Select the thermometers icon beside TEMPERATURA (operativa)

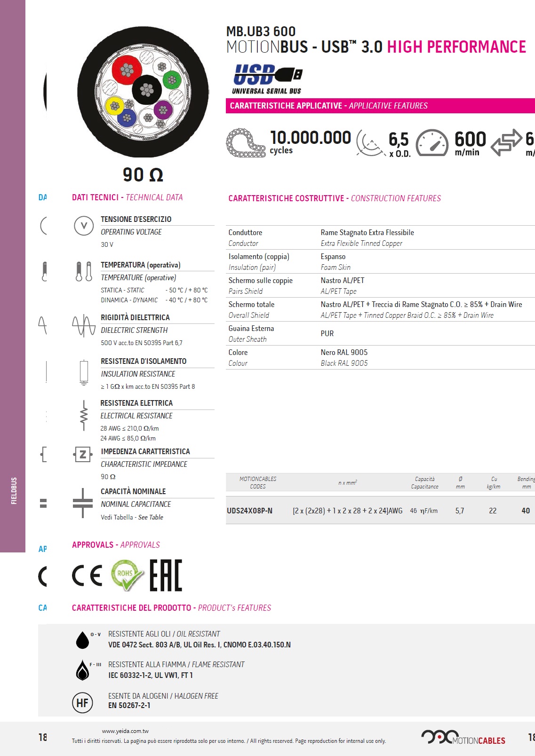pos(84,271)
